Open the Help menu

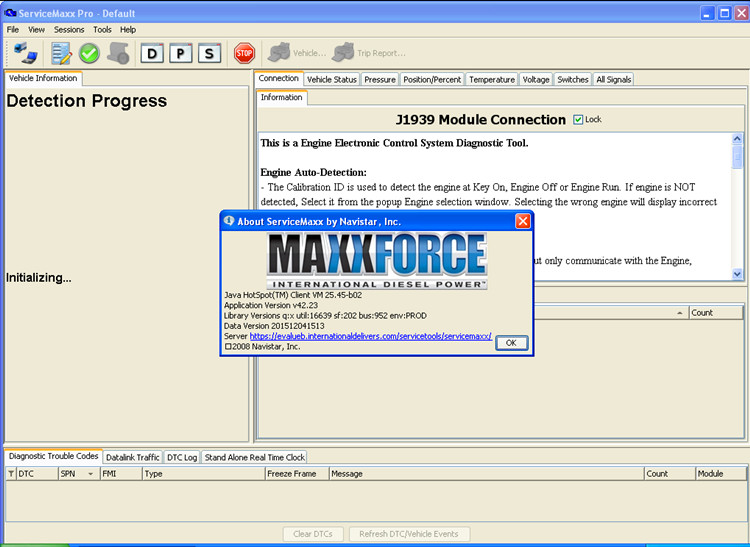coord(128,30)
